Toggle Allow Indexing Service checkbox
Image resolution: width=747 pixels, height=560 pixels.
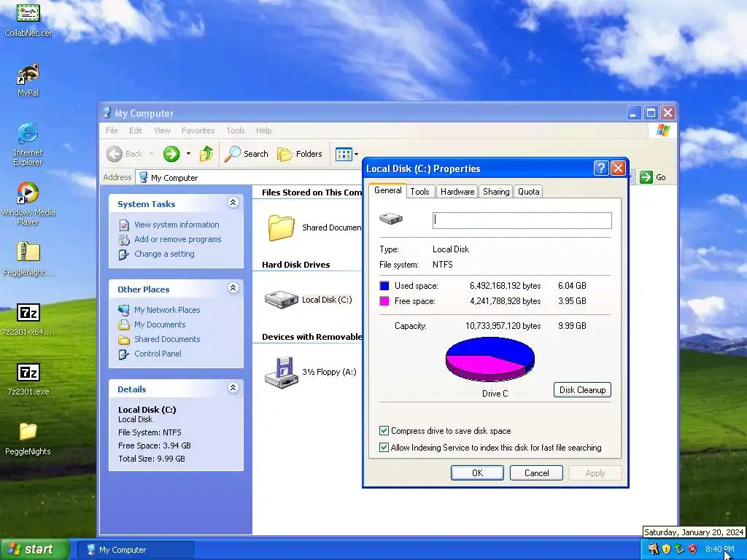pyautogui.click(x=384, y=447)
